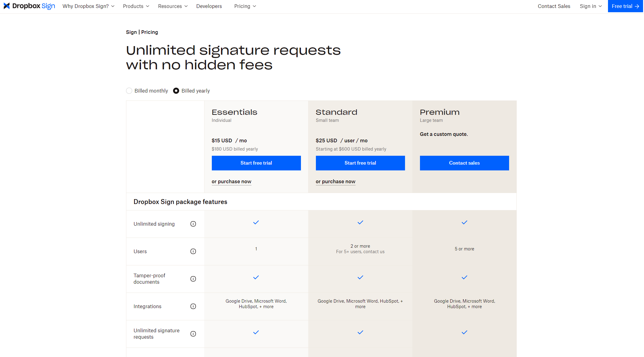Select the Billed monthly radio button
Viewport: 644px width, 357px height.
[129, 91]
